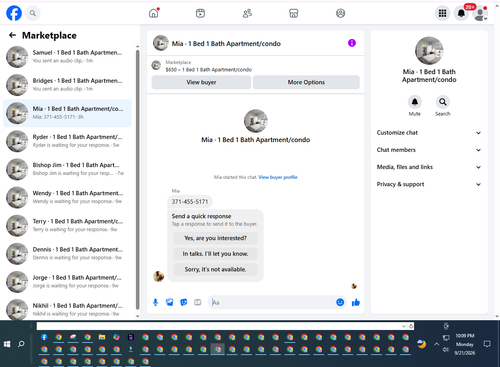Screen dimensions: 500x367
Task: Open Bishop Jim's conversation
Action: pyautogui.click(x=67, y=169)
